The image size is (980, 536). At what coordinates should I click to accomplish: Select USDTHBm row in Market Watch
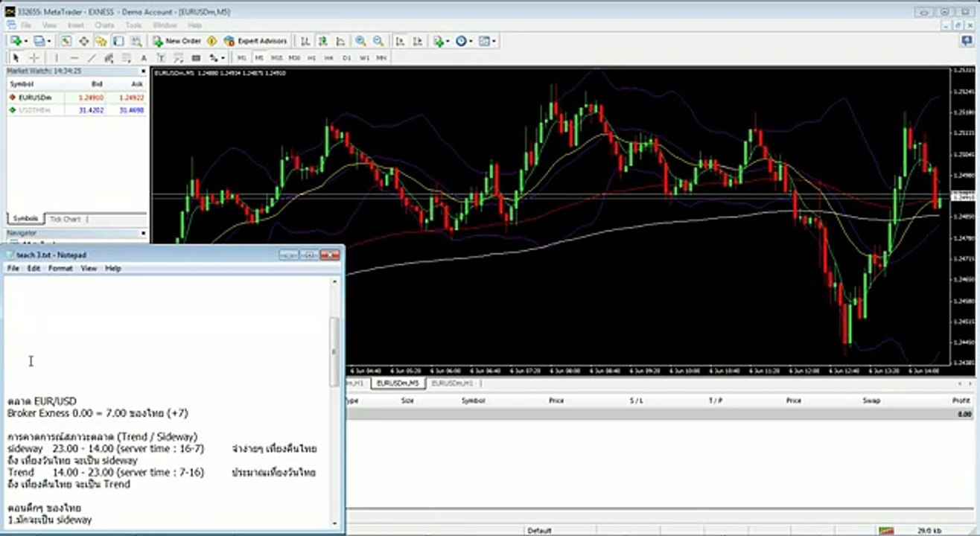point(77,110)
